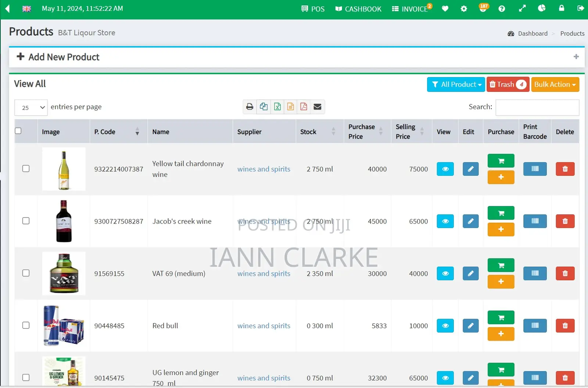
Task: Export products table to Excel
Action: 277,107
